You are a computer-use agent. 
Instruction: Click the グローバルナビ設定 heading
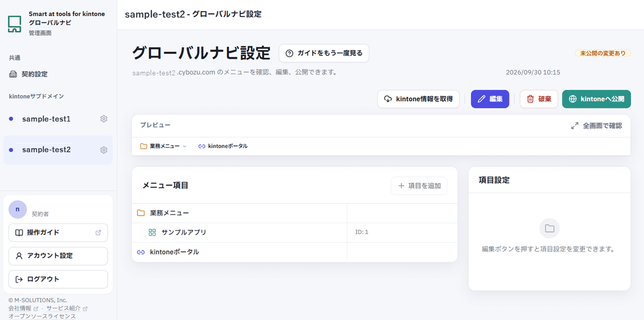click(x=201, y=53)
